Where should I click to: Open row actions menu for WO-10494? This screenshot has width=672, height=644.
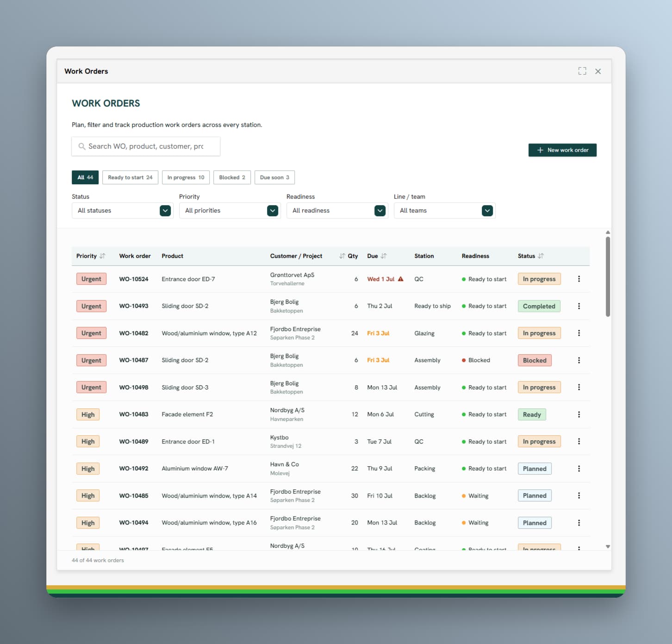[579, 523]
